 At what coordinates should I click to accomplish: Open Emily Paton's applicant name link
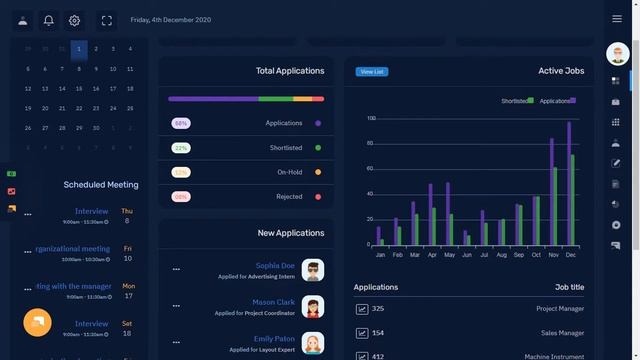[274, 339]
